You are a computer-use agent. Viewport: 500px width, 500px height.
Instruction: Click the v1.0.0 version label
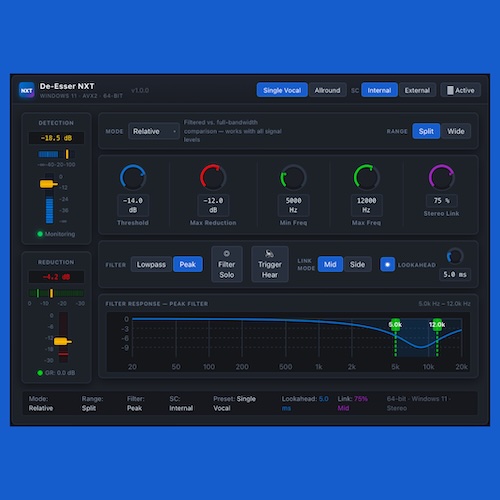click(140, 90)
